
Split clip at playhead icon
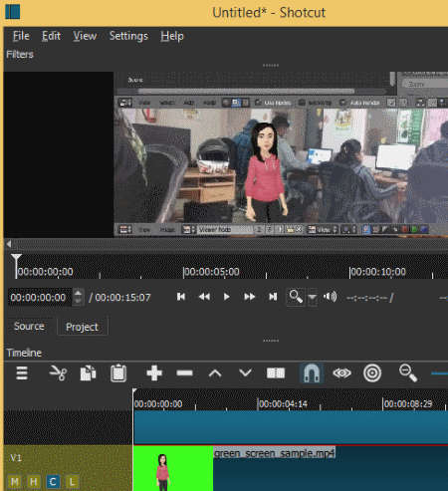coord(276,373)
